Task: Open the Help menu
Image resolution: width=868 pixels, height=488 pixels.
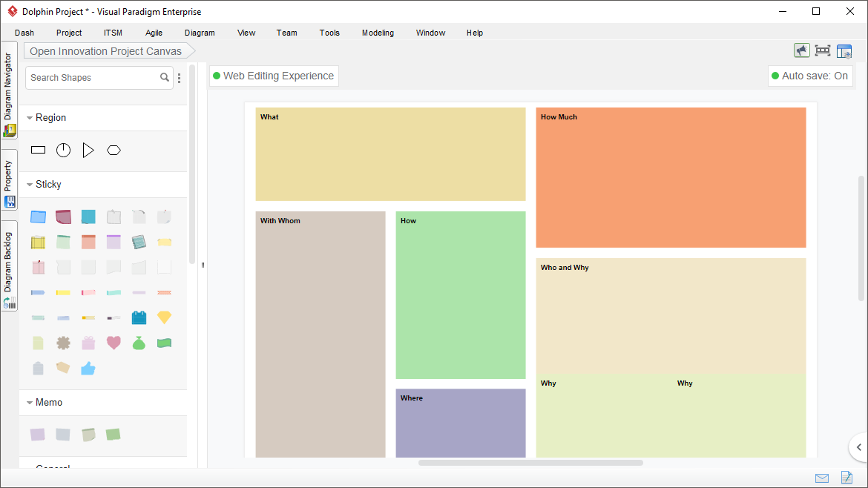Action: tap(474, 33)
